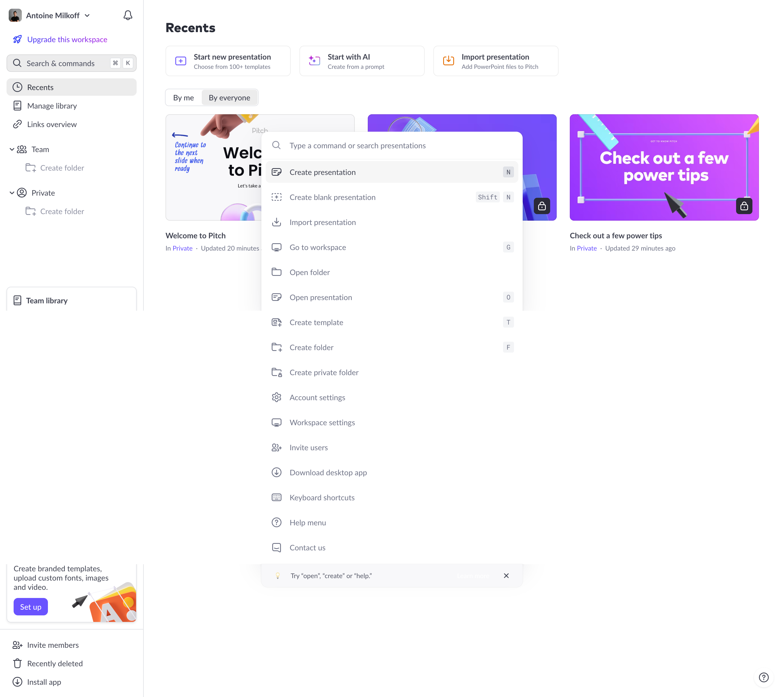This screenshot has width=784, height=697.
Task: Click the command palette search input
Action: click(x=392, y=146)
